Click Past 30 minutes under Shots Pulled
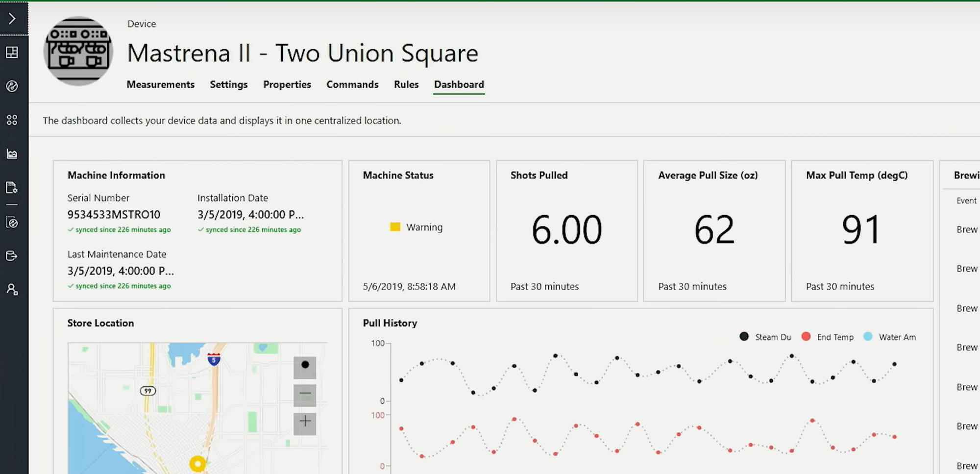This screenshot has width=980, height=474. (x=544, y=286)
